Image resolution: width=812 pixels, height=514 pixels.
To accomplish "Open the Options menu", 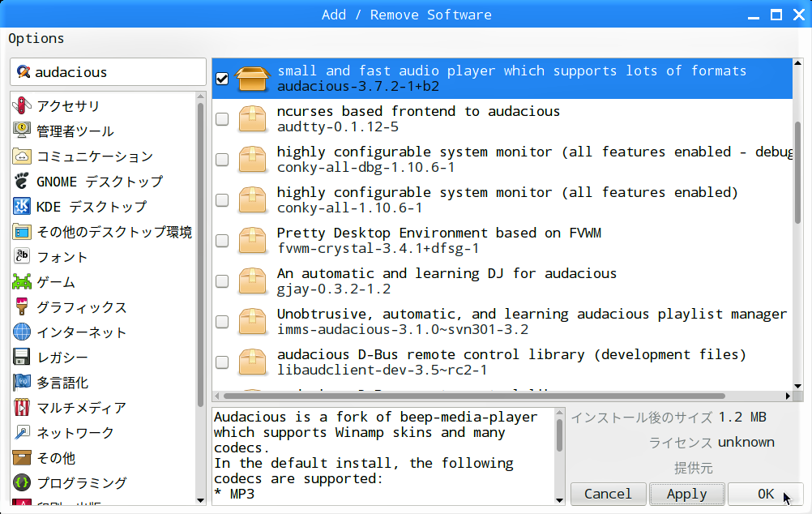I will click(36, 38).
